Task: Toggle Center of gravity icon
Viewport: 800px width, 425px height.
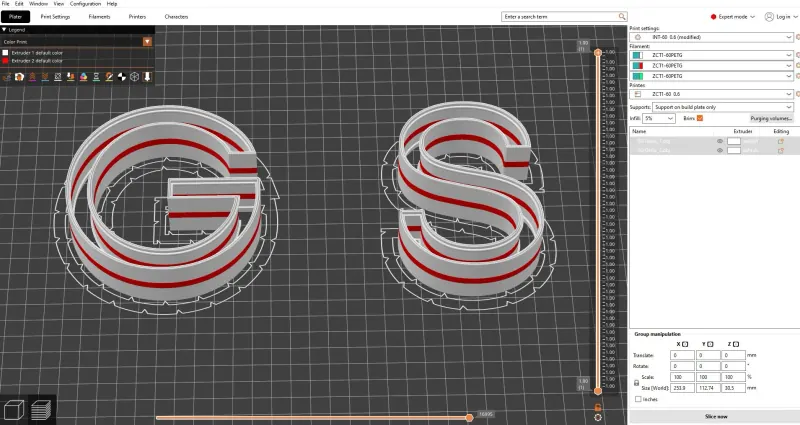Action: [121, 77]
